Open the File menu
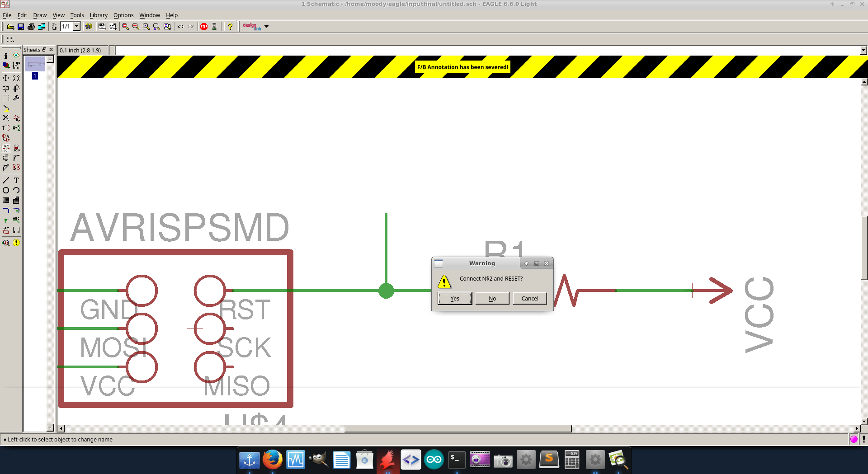 pyautogui.click(x=7, y=15)
